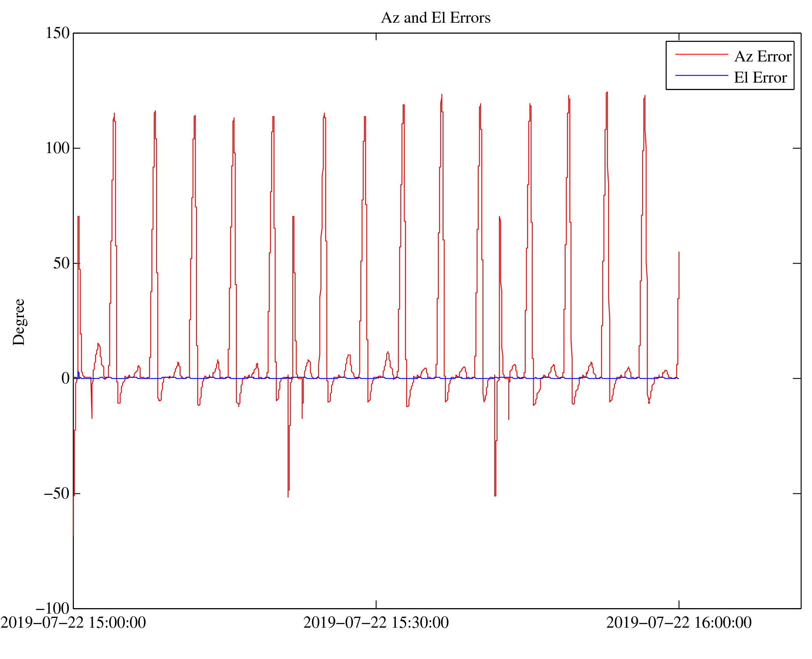812x659 pixels.
Task: Click the −50 tick mark on right axis
Action: tap(797, 494)
